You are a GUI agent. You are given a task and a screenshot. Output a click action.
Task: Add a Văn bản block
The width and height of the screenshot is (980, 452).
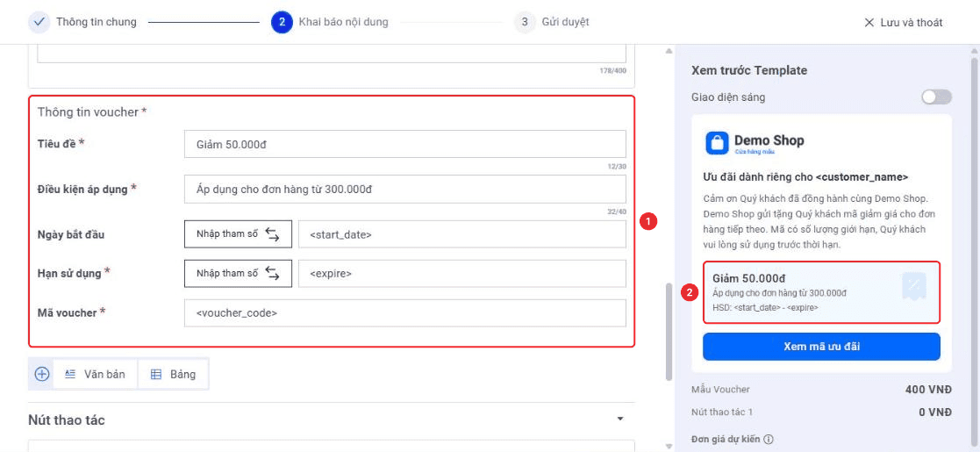tap(95, 374)
